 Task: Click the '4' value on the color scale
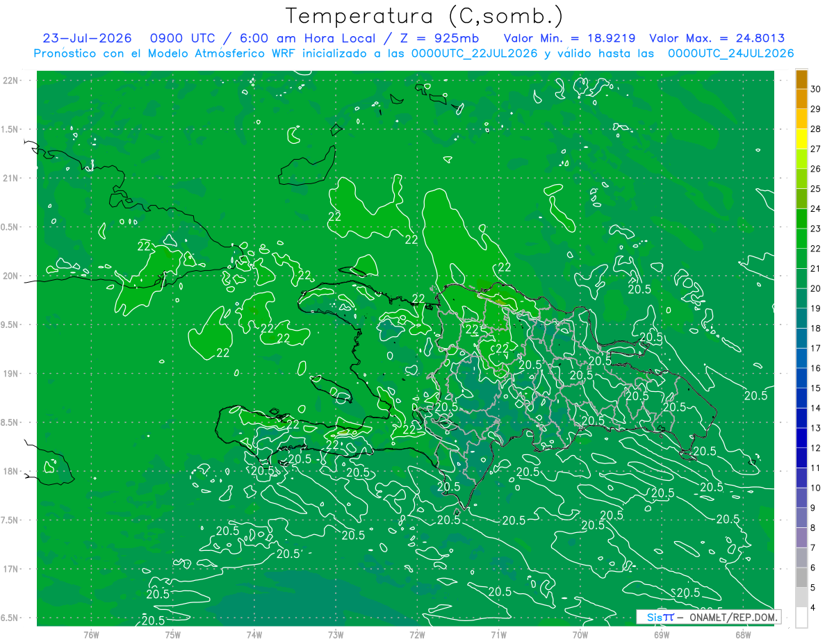point(813,607)
